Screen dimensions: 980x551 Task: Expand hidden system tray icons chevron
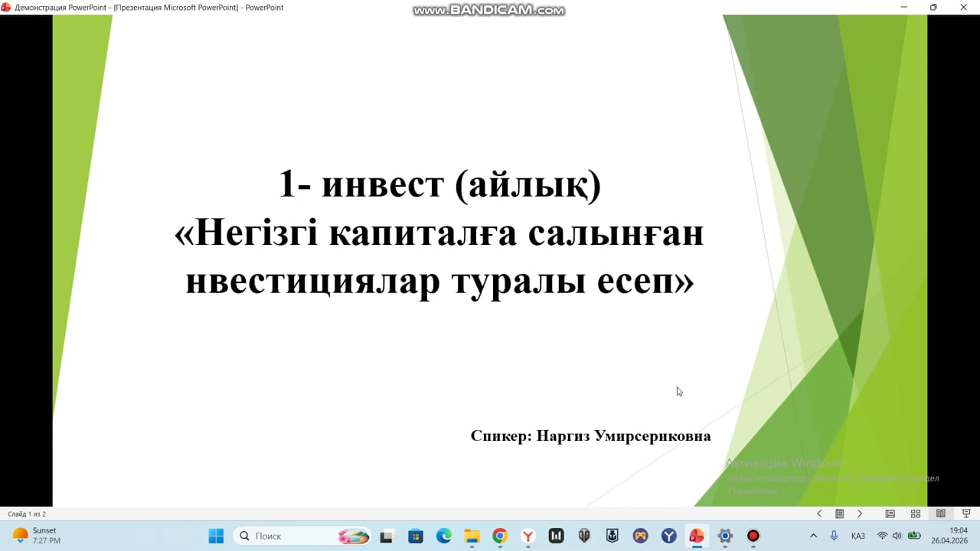(x=813, y=536)
